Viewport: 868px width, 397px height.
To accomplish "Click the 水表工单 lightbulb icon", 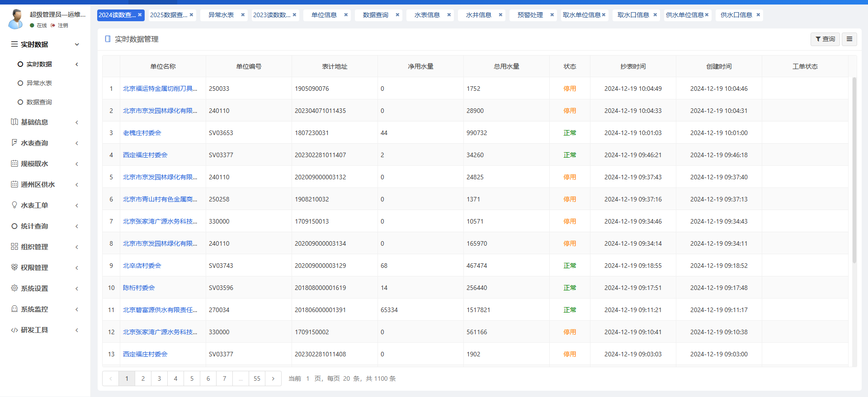I will click(x=14, y=205).
